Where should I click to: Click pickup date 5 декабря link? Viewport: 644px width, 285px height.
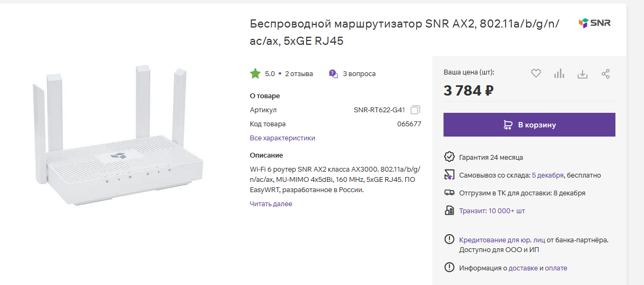[548, 175]
